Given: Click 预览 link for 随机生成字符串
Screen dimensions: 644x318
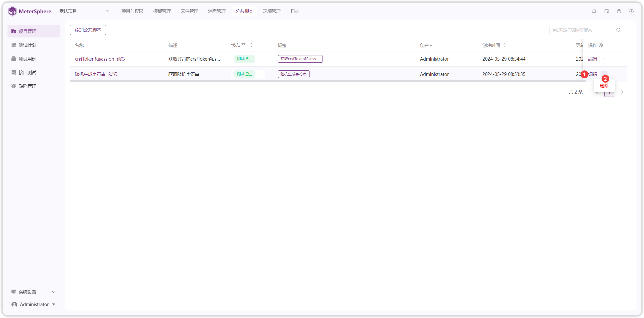Looking at the screenshot, I should point(112,74).
